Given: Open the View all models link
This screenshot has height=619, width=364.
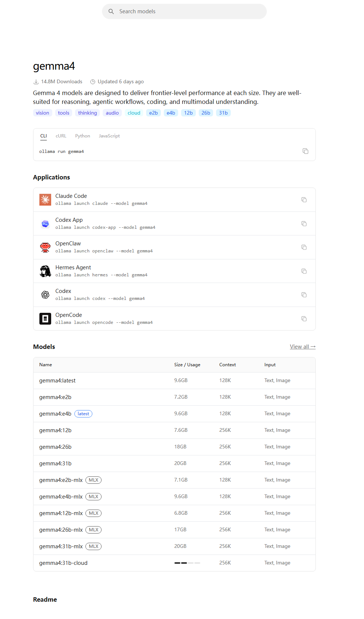Looking at the screenshot, I should click(x=303, y=347).
